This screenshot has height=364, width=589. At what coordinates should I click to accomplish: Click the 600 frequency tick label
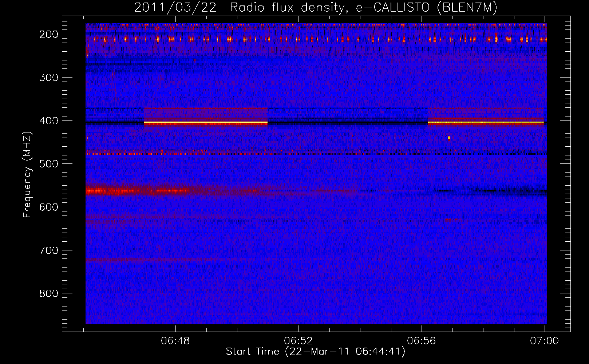pos(49,207)
